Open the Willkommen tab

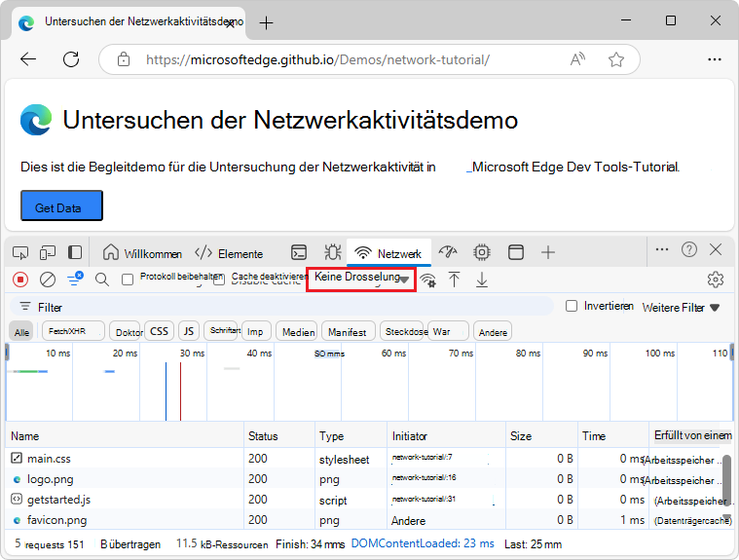pos(142,253)
